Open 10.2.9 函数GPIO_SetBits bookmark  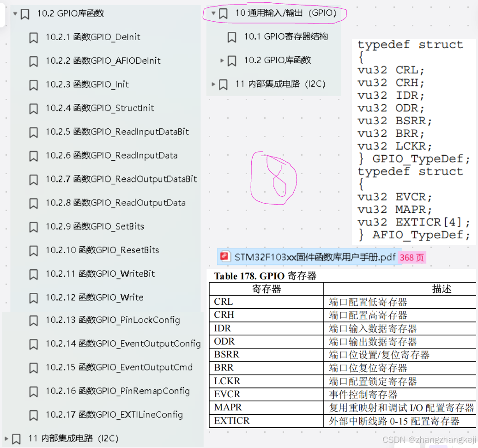click(95, 226)
